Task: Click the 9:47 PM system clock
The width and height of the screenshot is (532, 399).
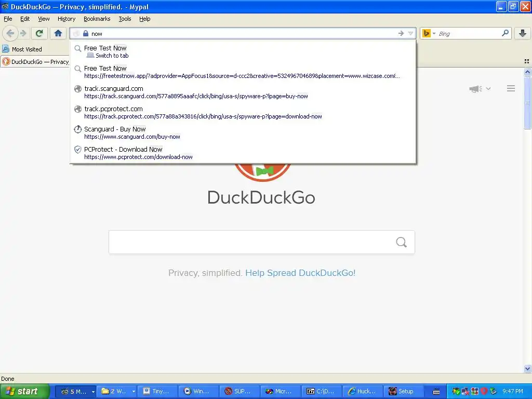Action: (513, 391)
